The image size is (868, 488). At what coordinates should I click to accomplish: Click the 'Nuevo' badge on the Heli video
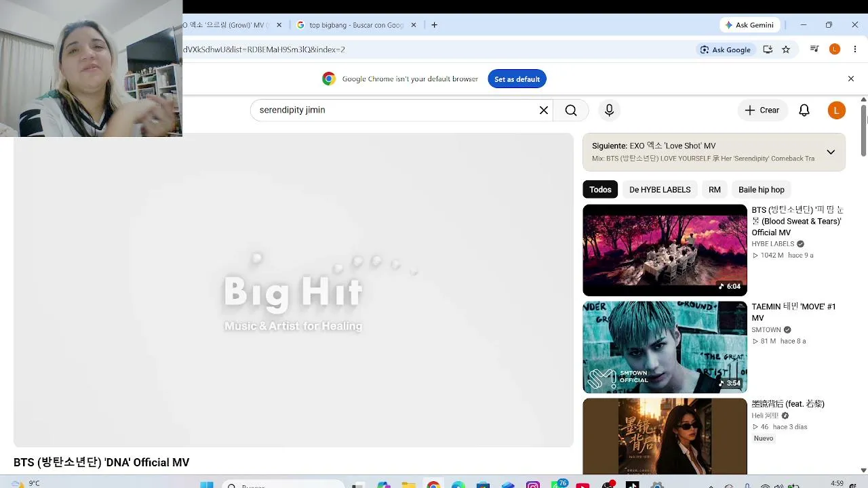point(764,439)
